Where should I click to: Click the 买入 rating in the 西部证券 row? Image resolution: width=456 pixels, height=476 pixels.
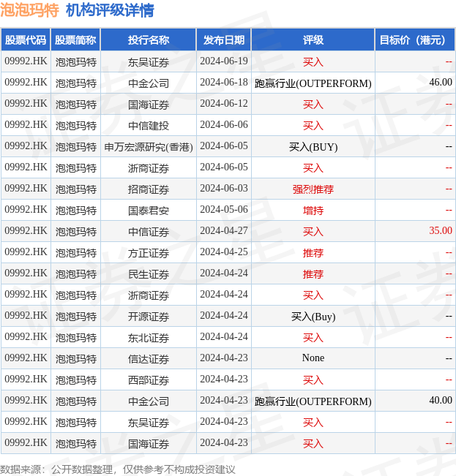pyautogui.click(x=313, y=380)
